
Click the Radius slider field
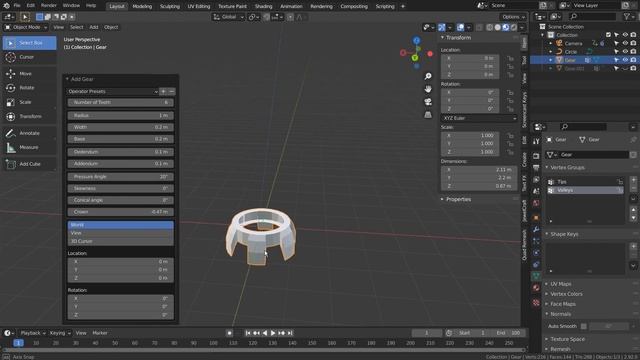[120, 116]
